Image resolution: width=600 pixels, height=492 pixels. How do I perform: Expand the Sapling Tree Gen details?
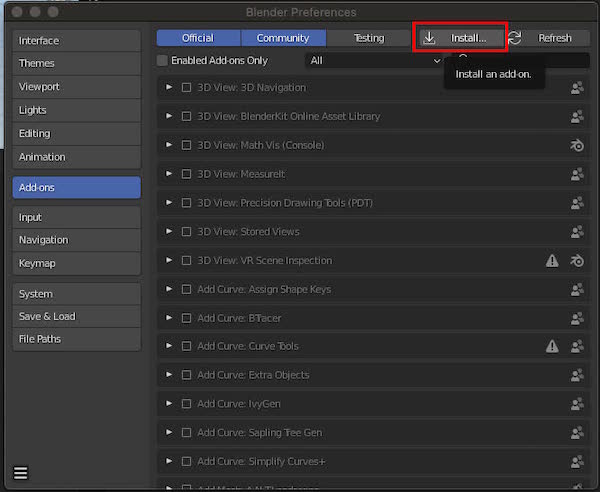(x=169, y=432)
